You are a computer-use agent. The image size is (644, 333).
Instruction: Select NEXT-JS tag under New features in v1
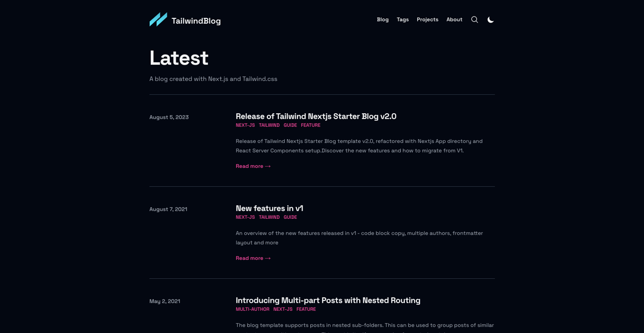(x=245, y=217)
